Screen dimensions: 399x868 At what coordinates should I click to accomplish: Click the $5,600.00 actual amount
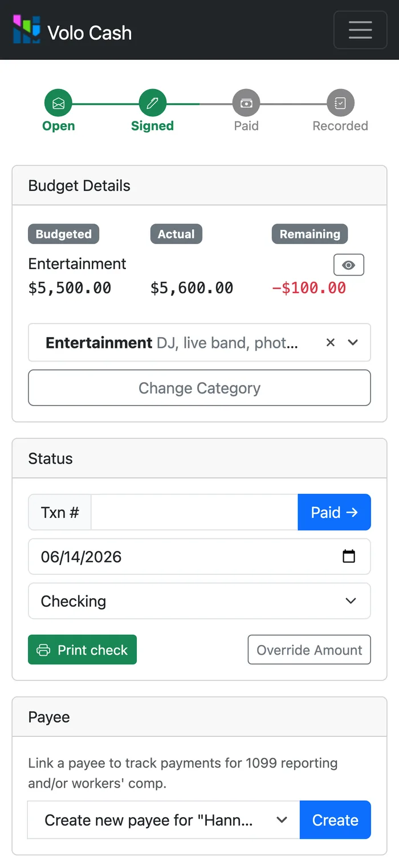tap(192, 288)
